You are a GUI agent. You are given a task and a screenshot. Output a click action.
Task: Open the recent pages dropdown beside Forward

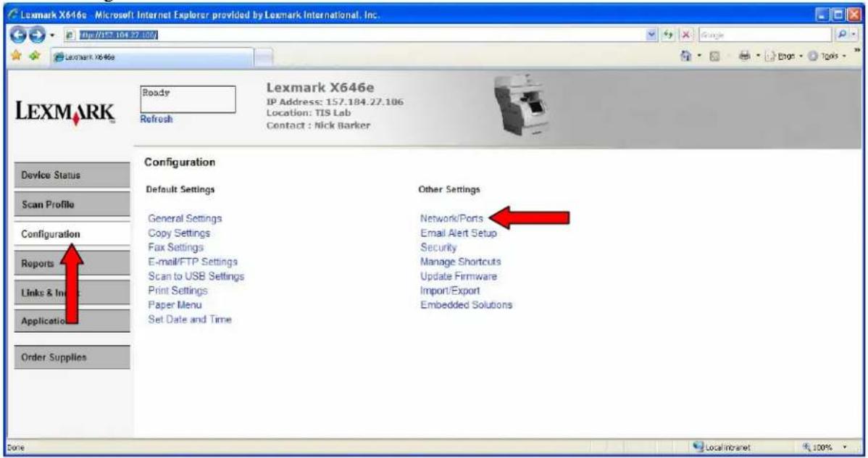tap(53, 36)
